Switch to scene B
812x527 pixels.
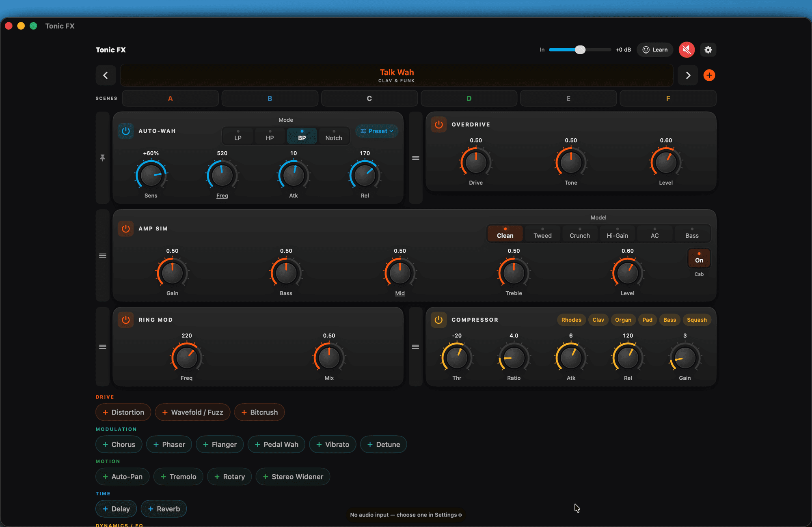coord(270,99)
